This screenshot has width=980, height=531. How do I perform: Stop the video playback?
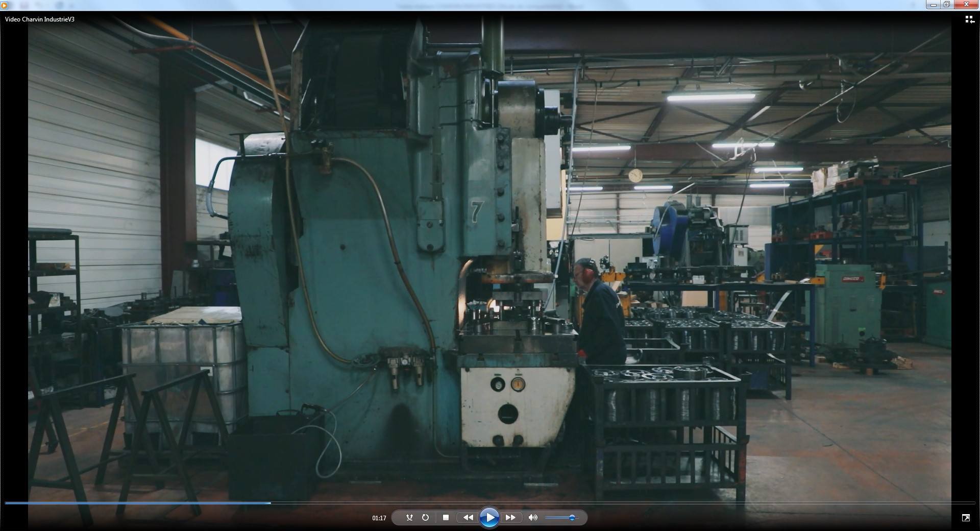(x=446, y=517)
